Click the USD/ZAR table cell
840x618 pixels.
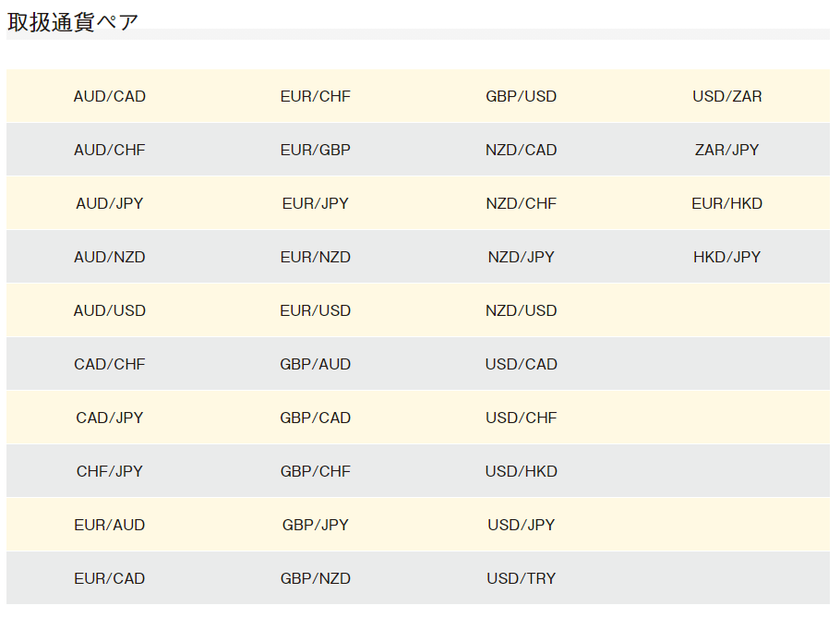coord(726,96)
